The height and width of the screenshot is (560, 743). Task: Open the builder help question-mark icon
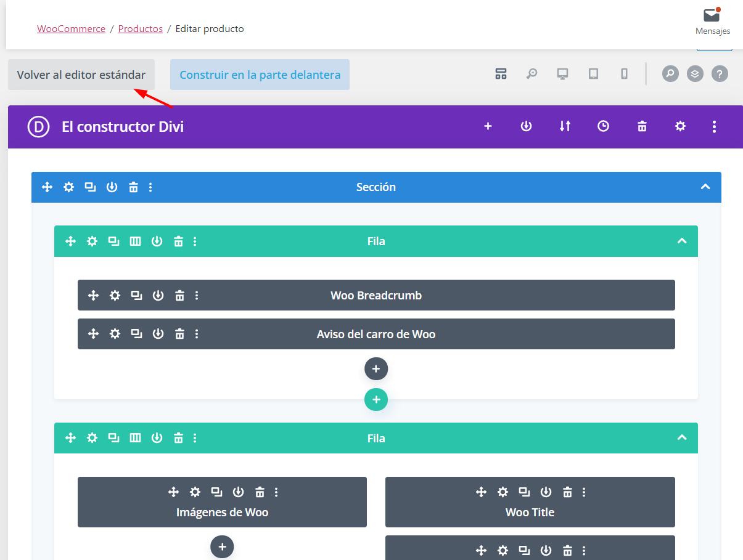tap(720, 74)
